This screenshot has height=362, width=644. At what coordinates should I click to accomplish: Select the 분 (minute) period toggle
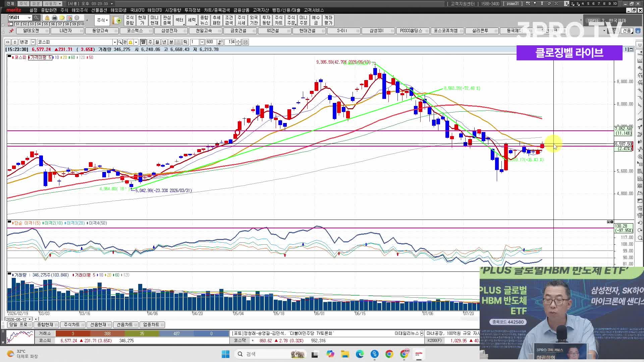171,42
